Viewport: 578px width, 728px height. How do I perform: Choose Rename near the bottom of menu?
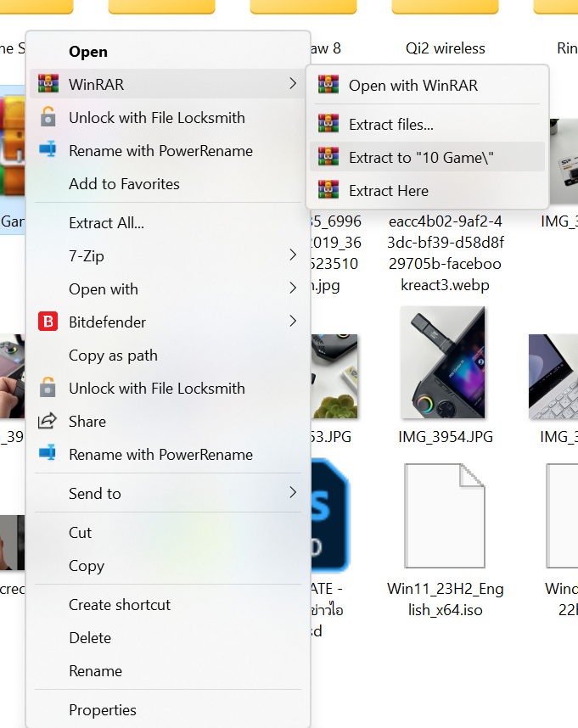(168, 671)
